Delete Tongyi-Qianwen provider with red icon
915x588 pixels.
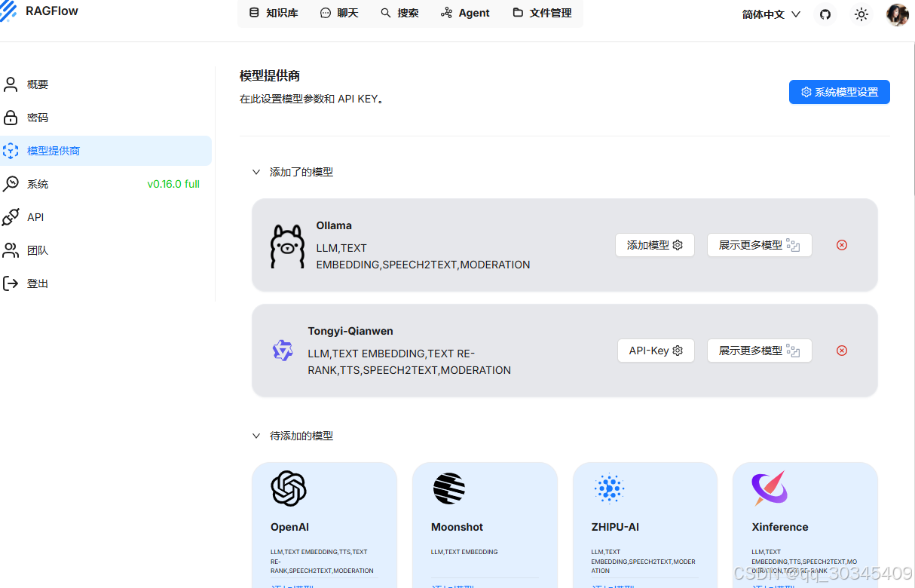(842, 351)
